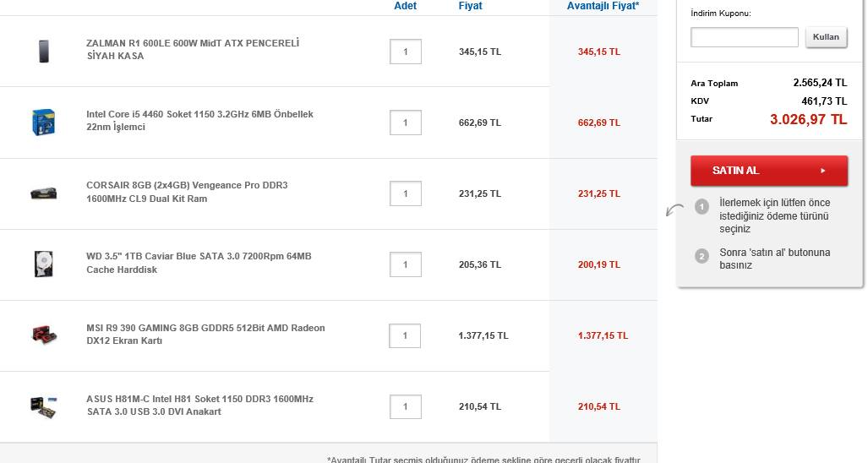Click the step 1 circle icon

coord(701,206)
